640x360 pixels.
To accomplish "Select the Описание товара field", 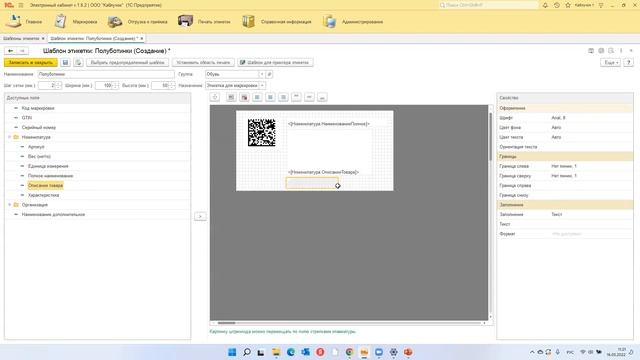I will pyautogui.click(x=45, y=185).
